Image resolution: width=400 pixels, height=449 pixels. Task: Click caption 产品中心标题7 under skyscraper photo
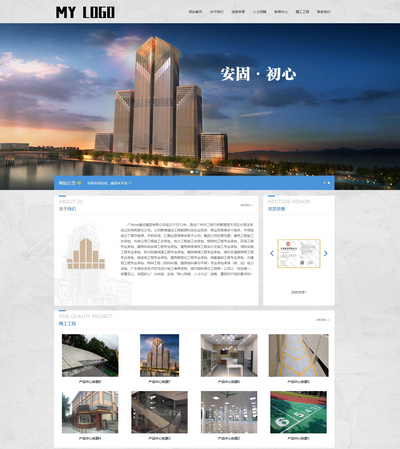pos(159,382)
